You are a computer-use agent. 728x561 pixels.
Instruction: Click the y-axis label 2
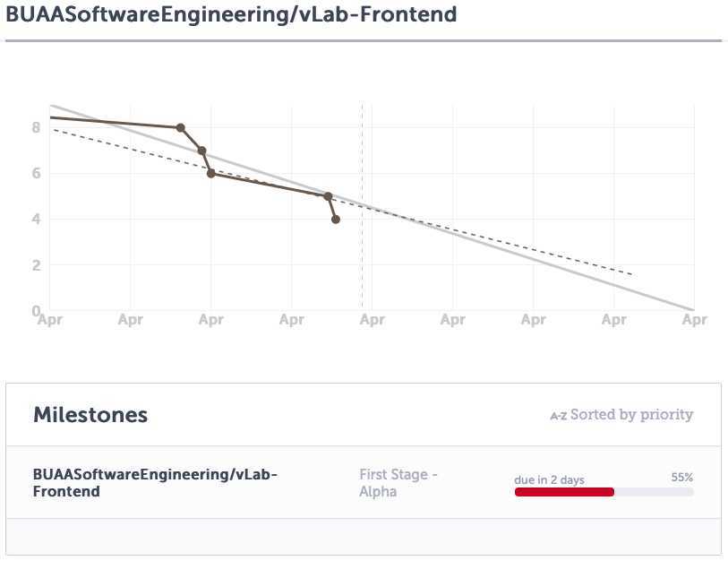pos(36,265)
